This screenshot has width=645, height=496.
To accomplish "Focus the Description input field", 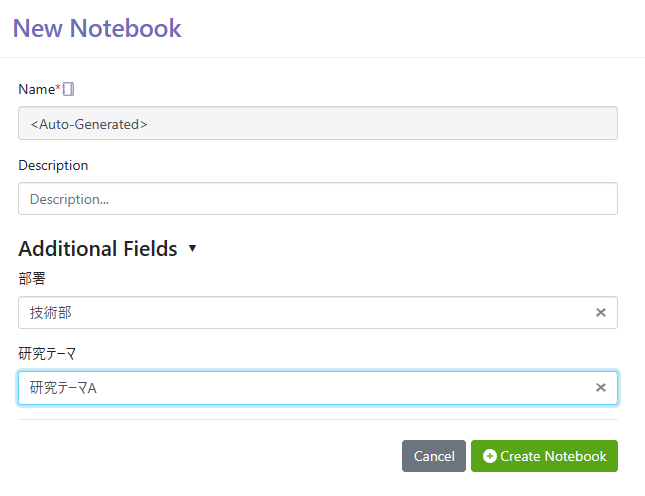I will point(318,199).
